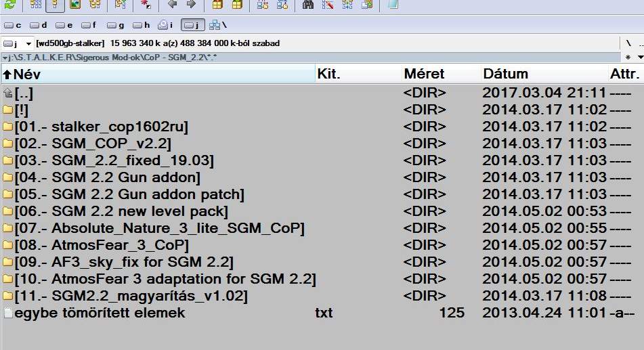
Task: Click date 2014.05.02 00:53
Action: point(544,212)
